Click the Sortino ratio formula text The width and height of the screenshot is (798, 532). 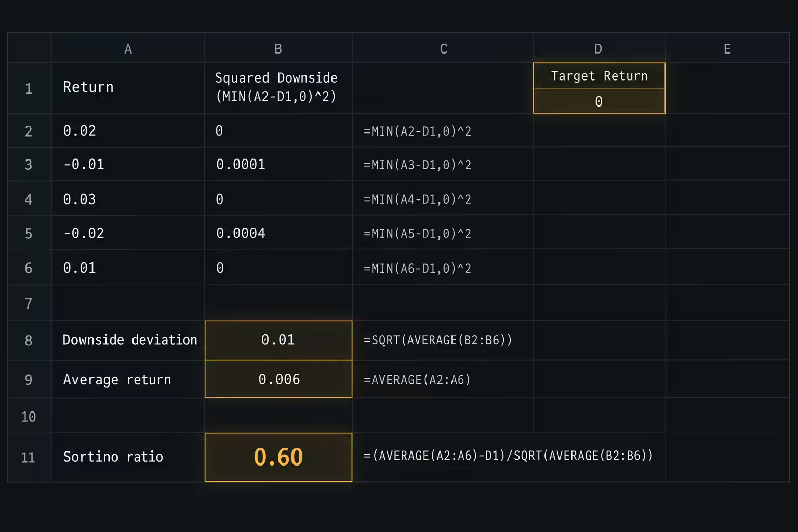[x=508, y=456]
